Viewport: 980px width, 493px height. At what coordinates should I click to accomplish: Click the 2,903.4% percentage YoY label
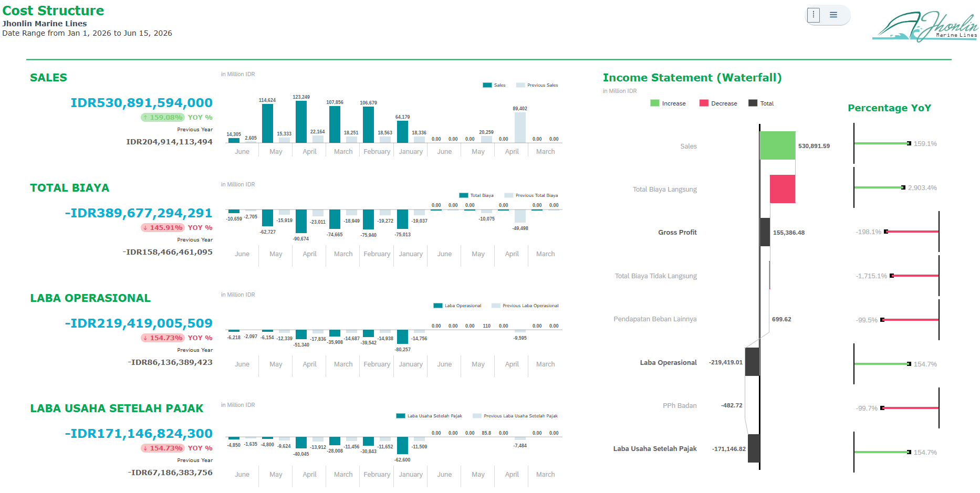pyautogui.click(x=922, y=187)
